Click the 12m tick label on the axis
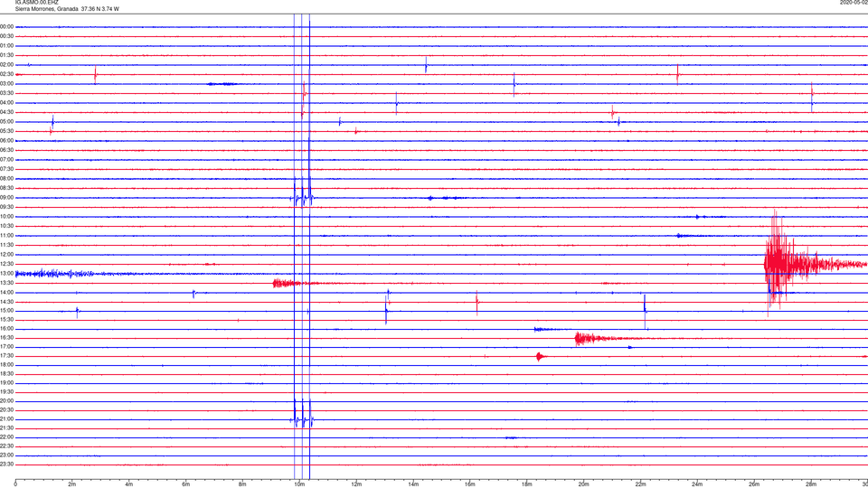868x488 pixels. pos(356,484)
